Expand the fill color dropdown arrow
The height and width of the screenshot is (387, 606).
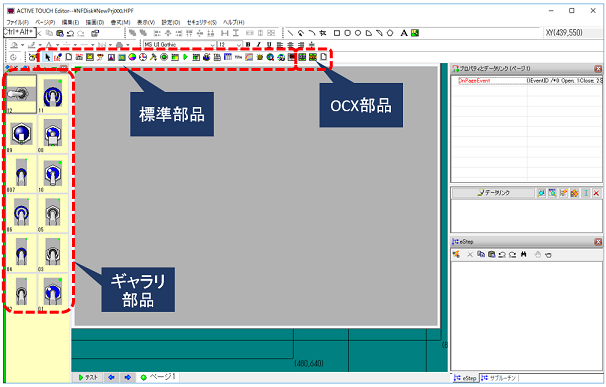pyautogui.click(x=22, y=45)
